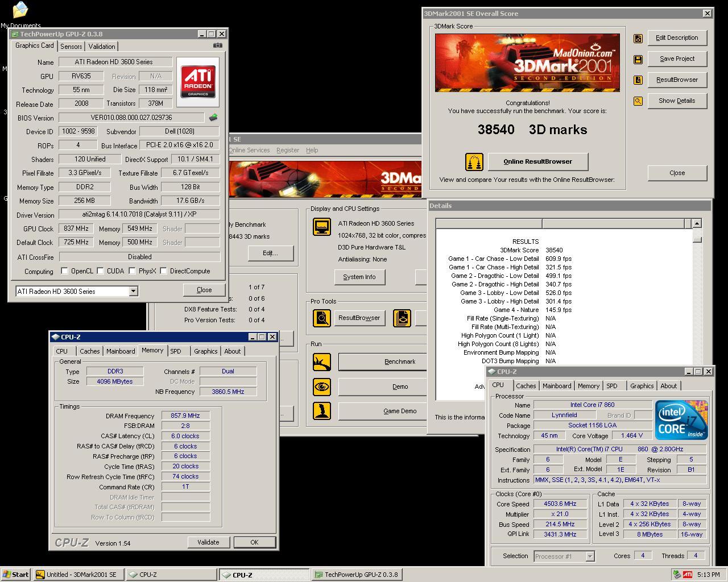Click the TechPowerUp GPU-Z taskbar button

(357, 575)
